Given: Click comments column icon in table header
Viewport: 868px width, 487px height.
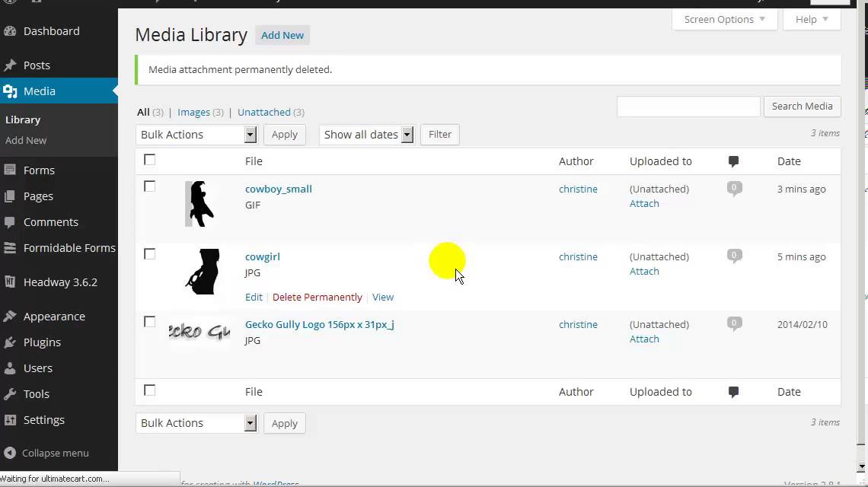Looking at the screenshot, I should point(733,161).
